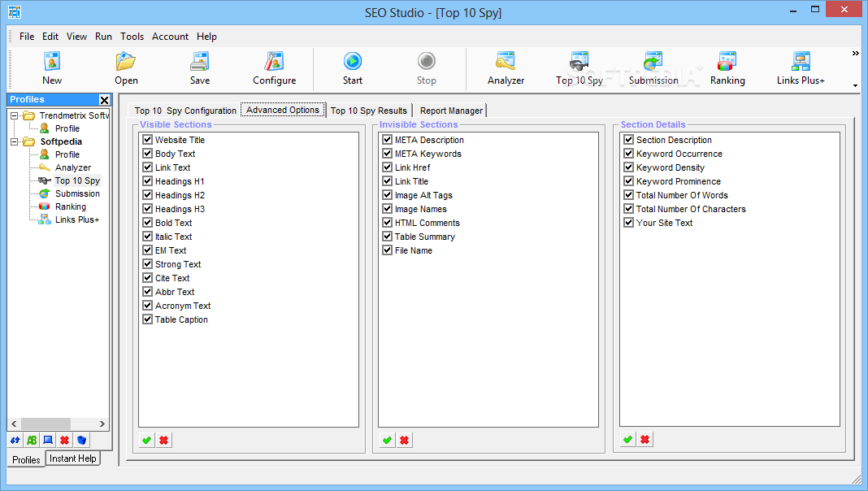Image resolution: width=868 pixels, height=491 pixels.
Task: Open the Report Manager tab
Action: pos(451,111)
